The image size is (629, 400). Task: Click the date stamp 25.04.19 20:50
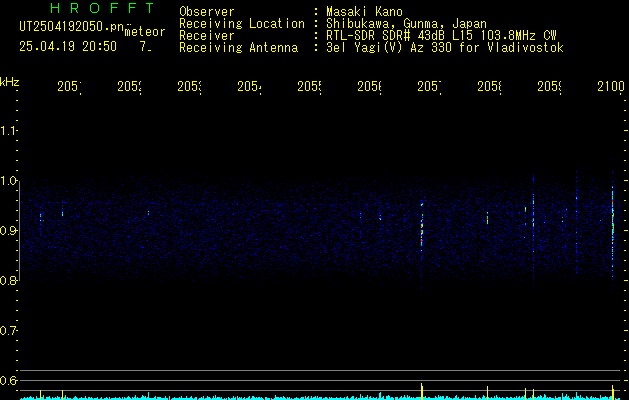[x=68, y=47]
